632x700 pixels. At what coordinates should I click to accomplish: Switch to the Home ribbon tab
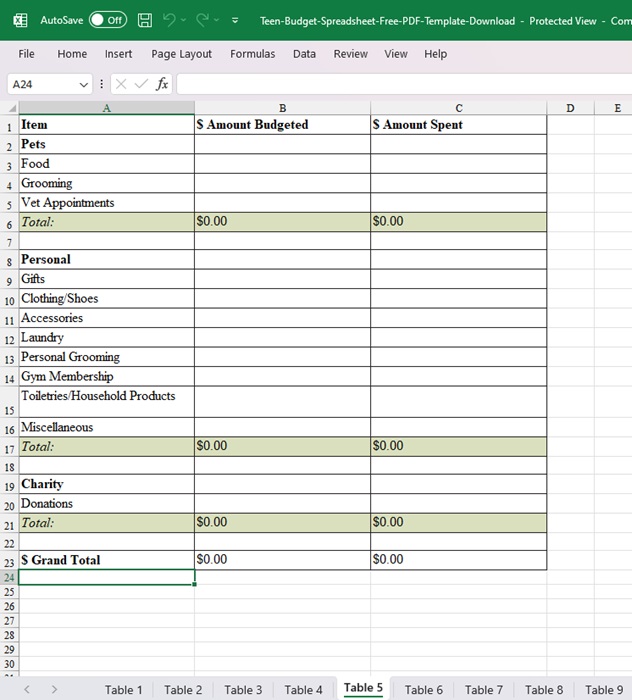click(x=72, y=54)
